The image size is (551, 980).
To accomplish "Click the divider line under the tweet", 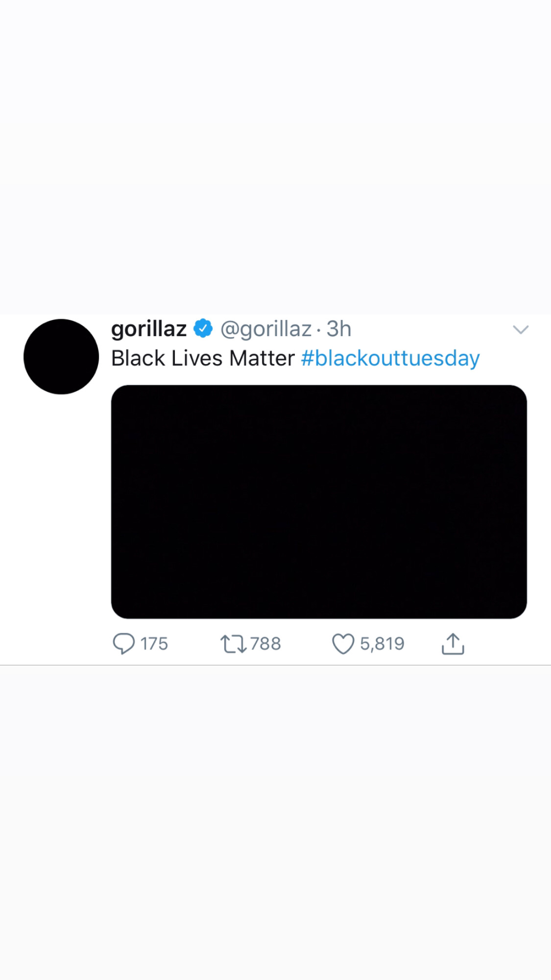I will coord(275,665).
